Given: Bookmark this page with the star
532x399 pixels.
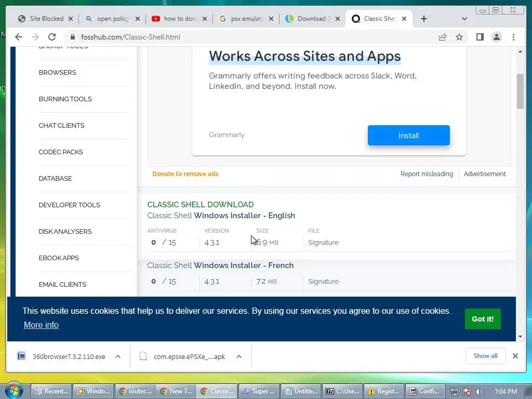Looking at the screenshot, I should (459, 37).
